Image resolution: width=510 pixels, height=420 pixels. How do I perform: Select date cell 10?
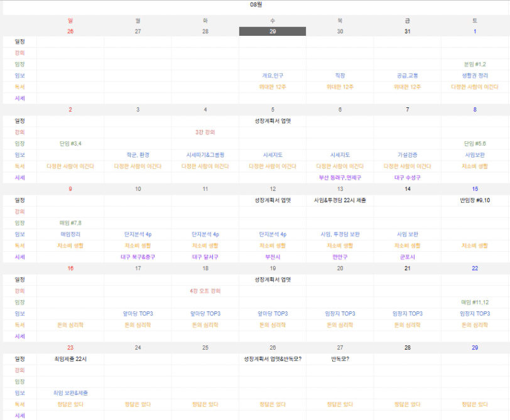[x=138, y=189]
